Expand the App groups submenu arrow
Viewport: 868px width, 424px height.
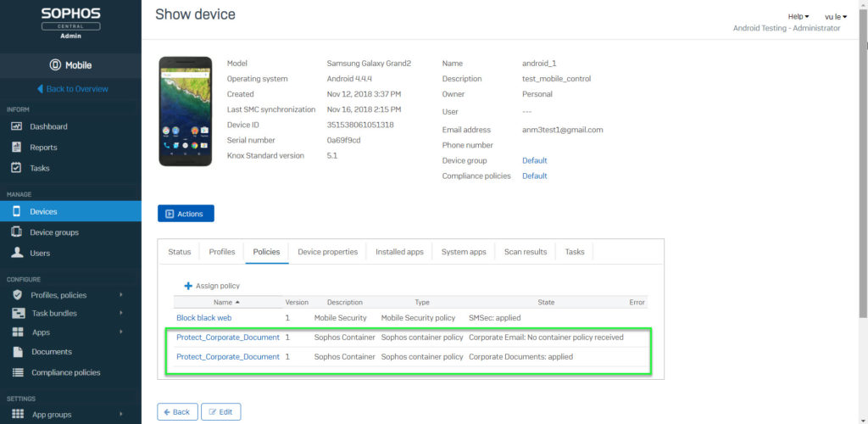(120, 414)
